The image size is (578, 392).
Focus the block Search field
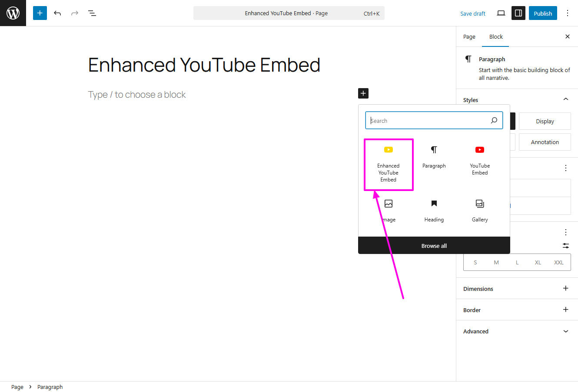click(x=434, y=120)
